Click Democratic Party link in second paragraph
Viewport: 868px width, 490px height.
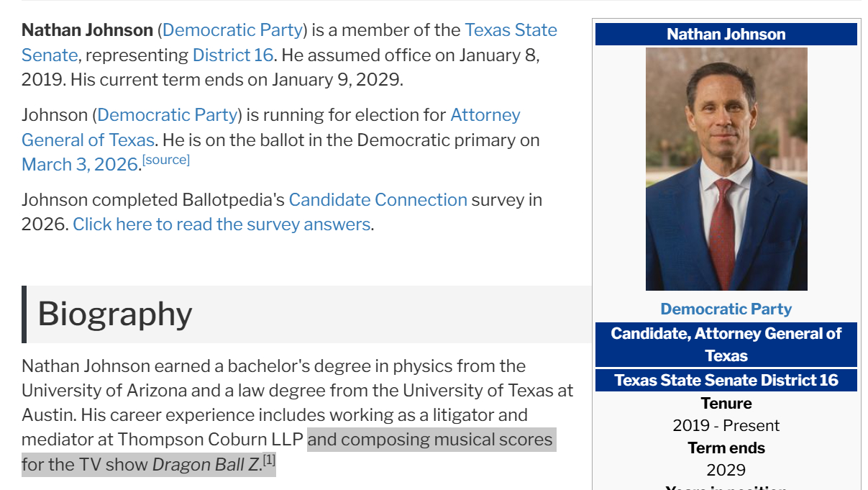[167, 115]
